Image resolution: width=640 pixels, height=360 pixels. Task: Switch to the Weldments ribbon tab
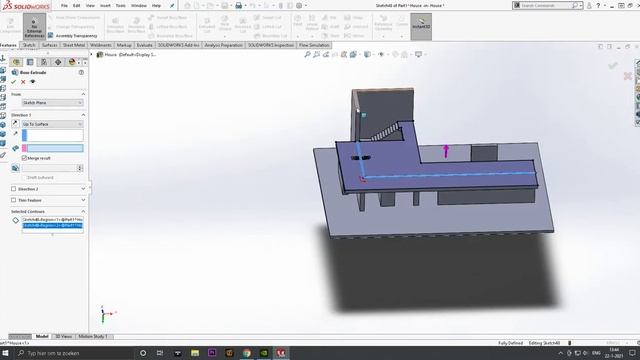pyautogui.click(x=100, y=45)
